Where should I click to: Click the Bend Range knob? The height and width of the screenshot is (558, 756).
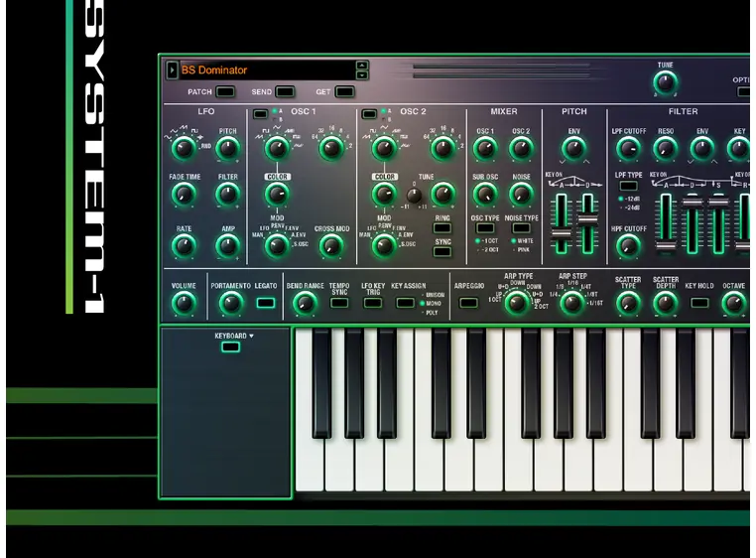305,304
